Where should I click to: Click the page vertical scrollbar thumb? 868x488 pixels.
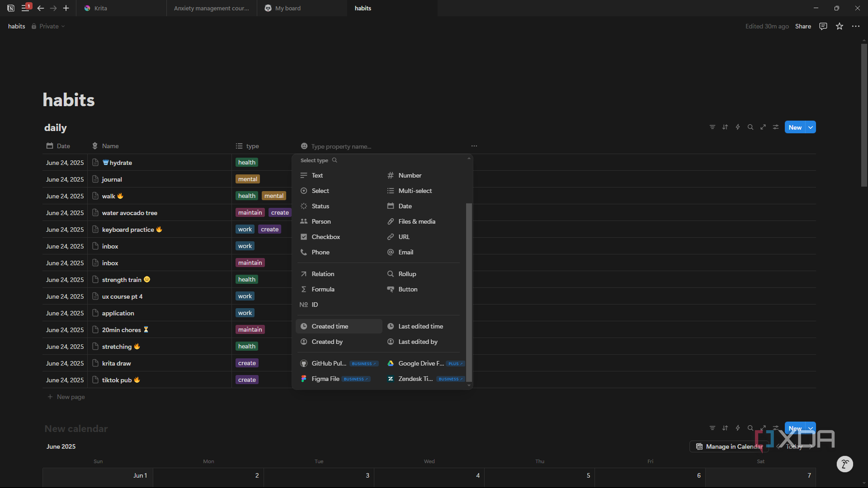864,115
